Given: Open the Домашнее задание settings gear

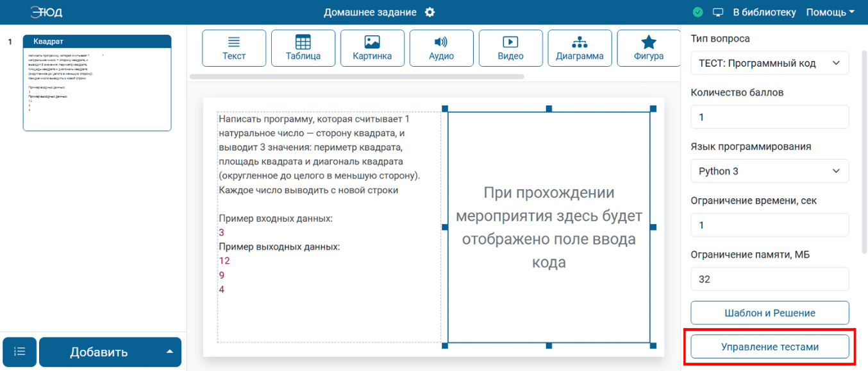Looking at the screenshot, I should pos(430,12).
